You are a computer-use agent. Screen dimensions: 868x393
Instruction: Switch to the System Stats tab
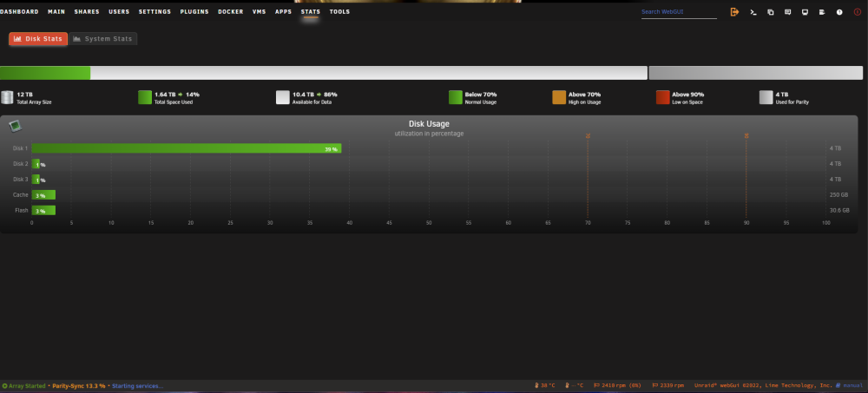tap(103, 39)
